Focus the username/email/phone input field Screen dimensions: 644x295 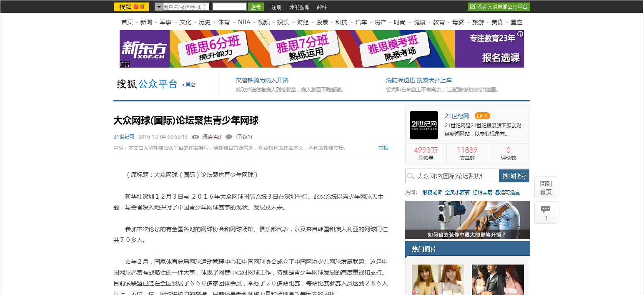(186, 7)
